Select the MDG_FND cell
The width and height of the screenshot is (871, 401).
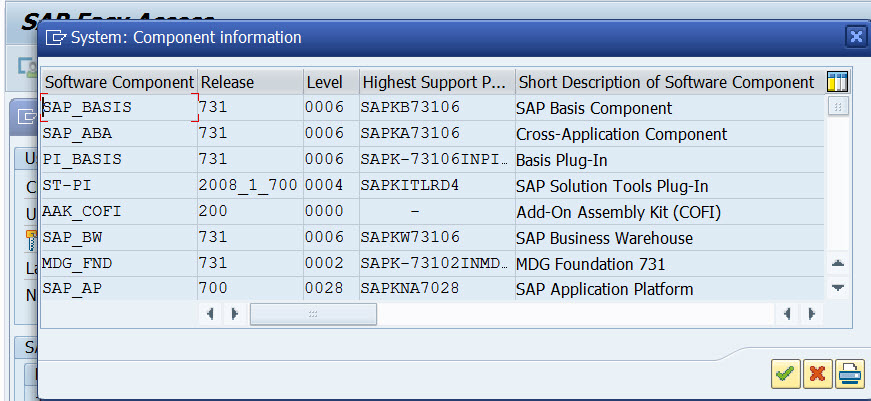(119, 263)
